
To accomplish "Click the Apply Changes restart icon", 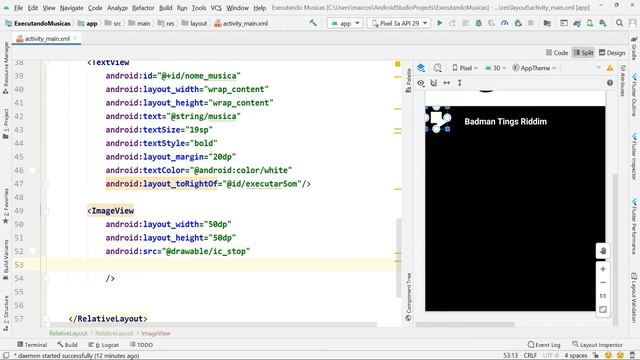I will [x=452, y=23].
